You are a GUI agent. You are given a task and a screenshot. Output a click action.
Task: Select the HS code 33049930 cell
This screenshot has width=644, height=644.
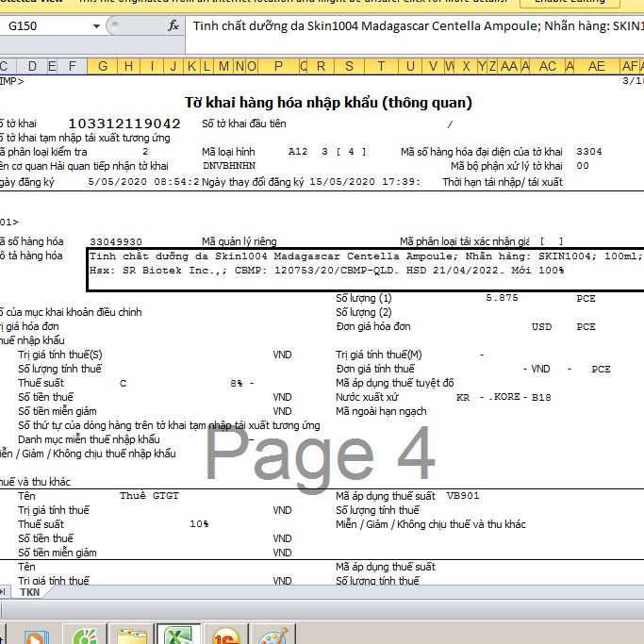pyautogui.click(x=116, y=242)
